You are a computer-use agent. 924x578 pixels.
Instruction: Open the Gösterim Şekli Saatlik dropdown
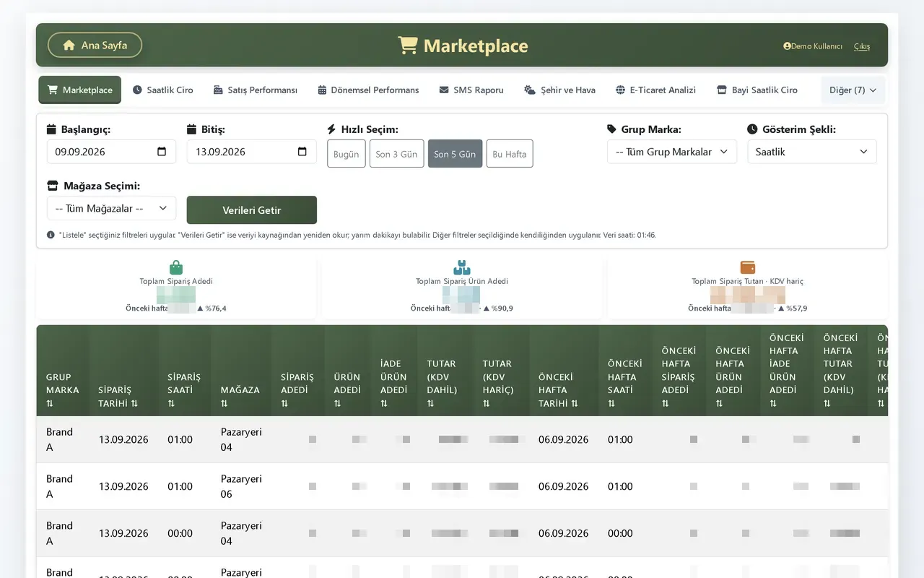tap(812, 152)
